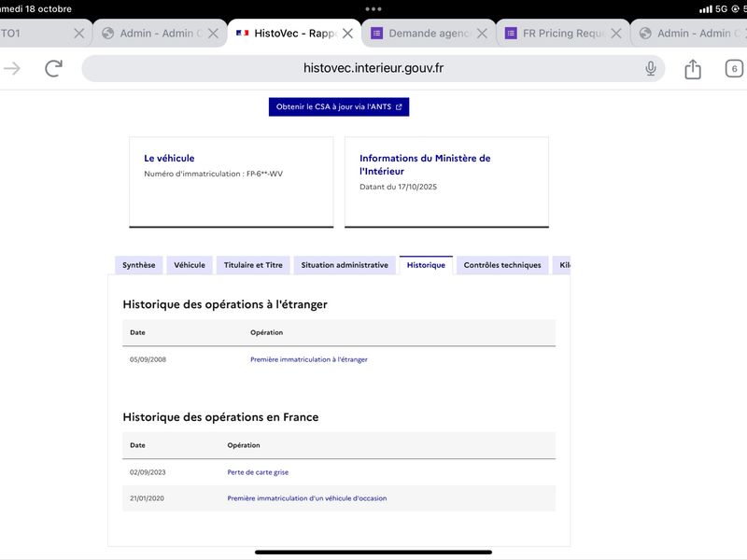Select the Véhicule tab

[190, 265]
